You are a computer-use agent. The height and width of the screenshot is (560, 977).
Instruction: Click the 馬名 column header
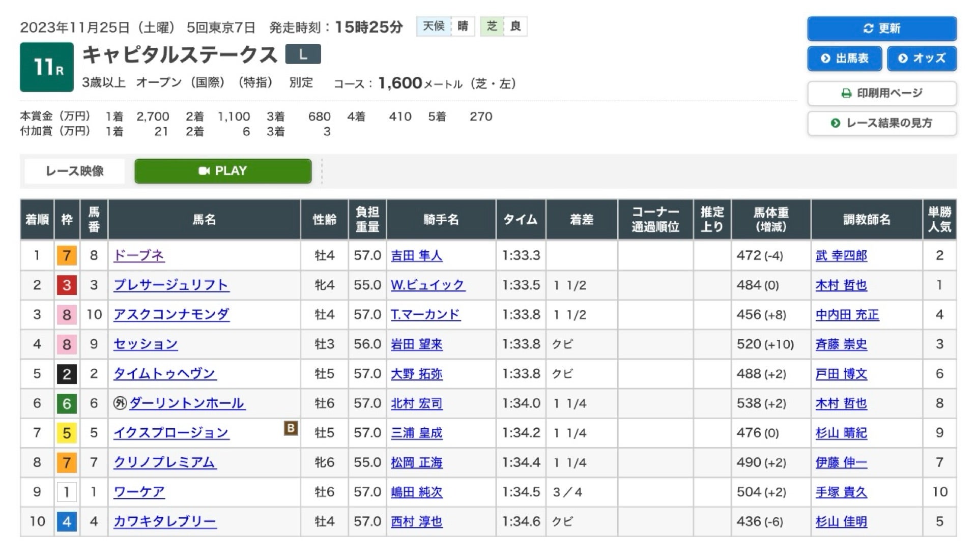pyautogui.click(x=204, y=219)
